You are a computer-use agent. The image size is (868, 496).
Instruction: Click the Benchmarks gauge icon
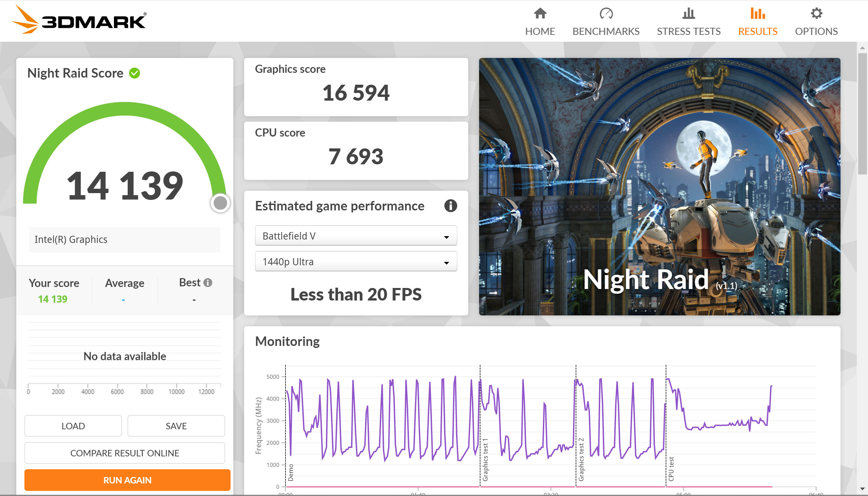click(606, 14)
